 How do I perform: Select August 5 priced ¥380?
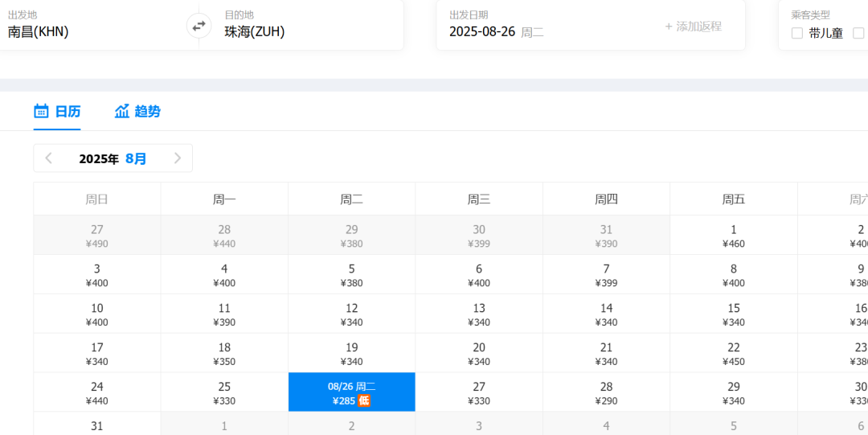point(351,275)
